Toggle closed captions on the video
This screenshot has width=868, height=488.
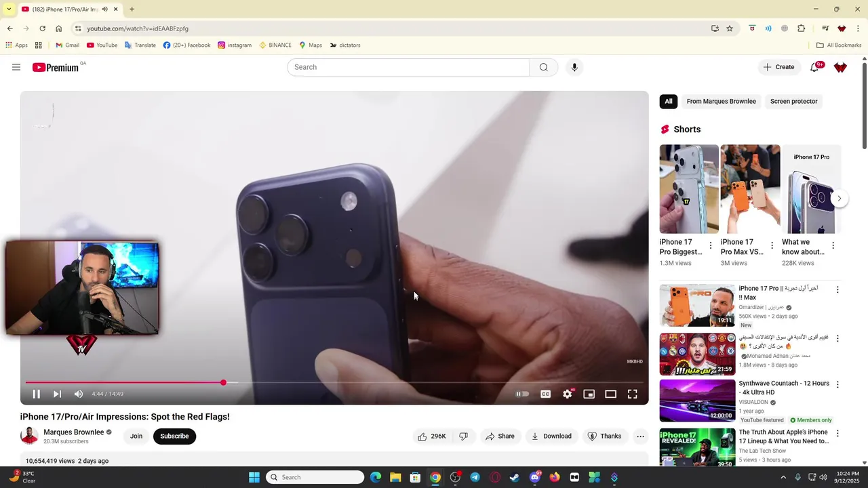point(545,394)
